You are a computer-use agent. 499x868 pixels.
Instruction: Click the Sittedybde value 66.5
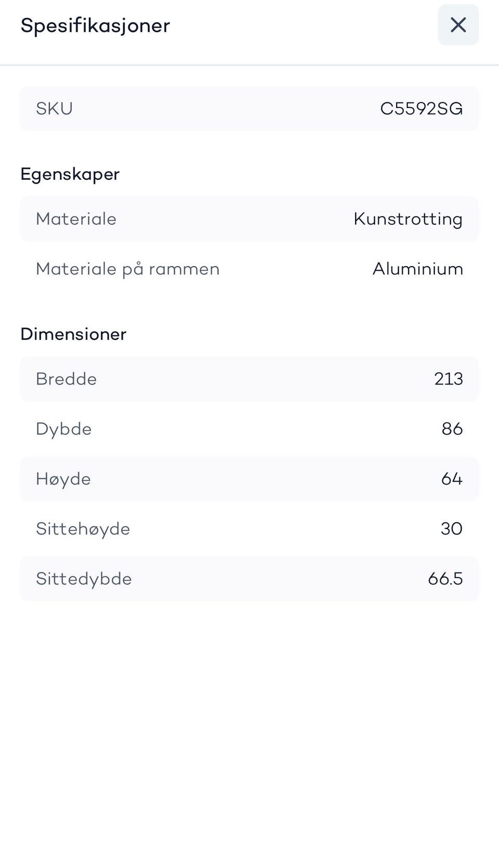(x=445, y=578)
